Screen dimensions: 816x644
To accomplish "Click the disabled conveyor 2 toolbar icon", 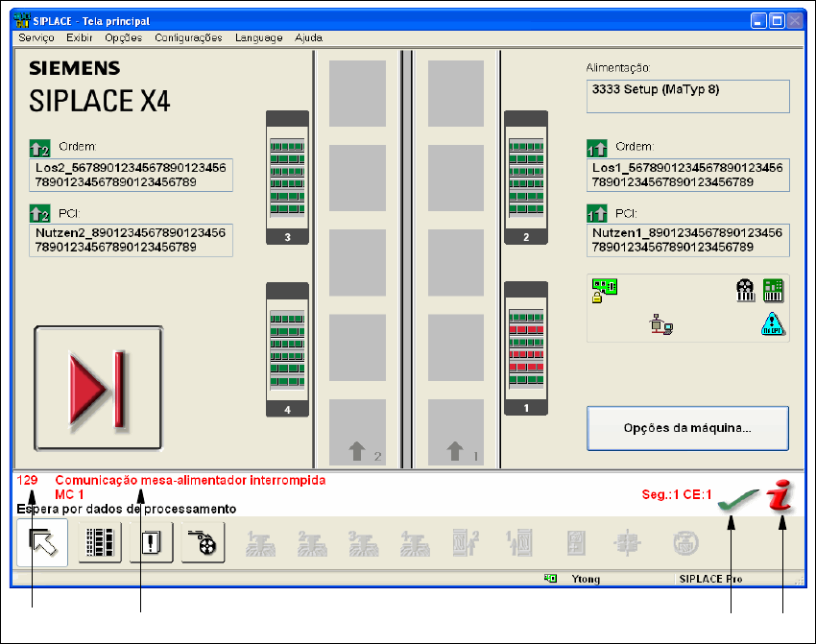I will tap(467, 543).
